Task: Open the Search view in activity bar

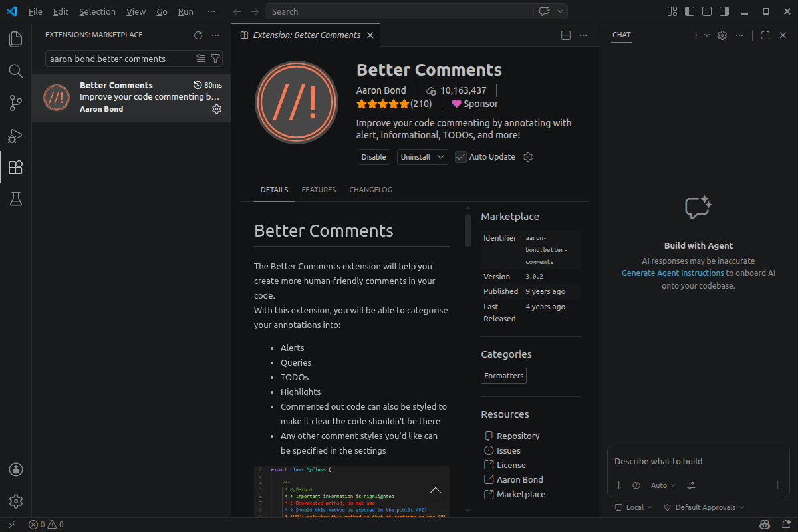Action: coord(15,71)
